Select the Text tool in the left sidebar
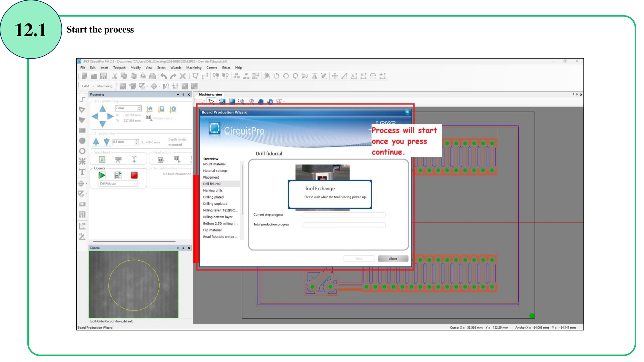Viewport: 644px width, 362px height. pyautogui.click(x=82, y=172)
